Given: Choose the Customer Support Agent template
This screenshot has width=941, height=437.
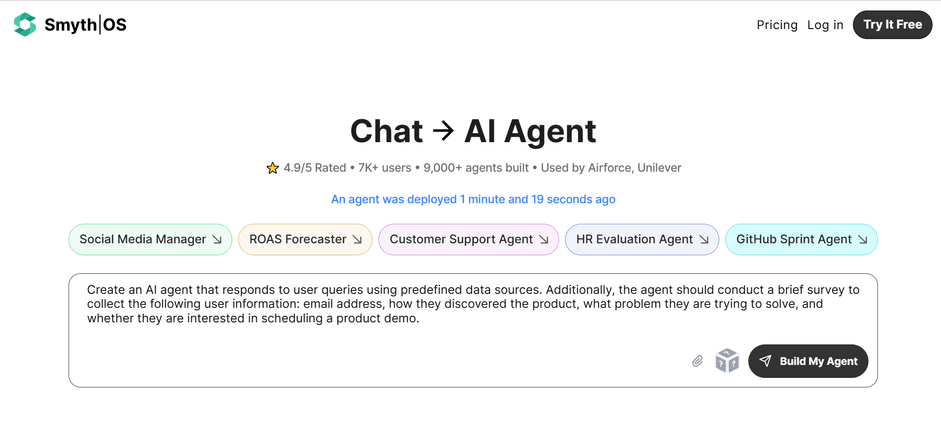Looking at the screenshot, I should tap(469, 240).
